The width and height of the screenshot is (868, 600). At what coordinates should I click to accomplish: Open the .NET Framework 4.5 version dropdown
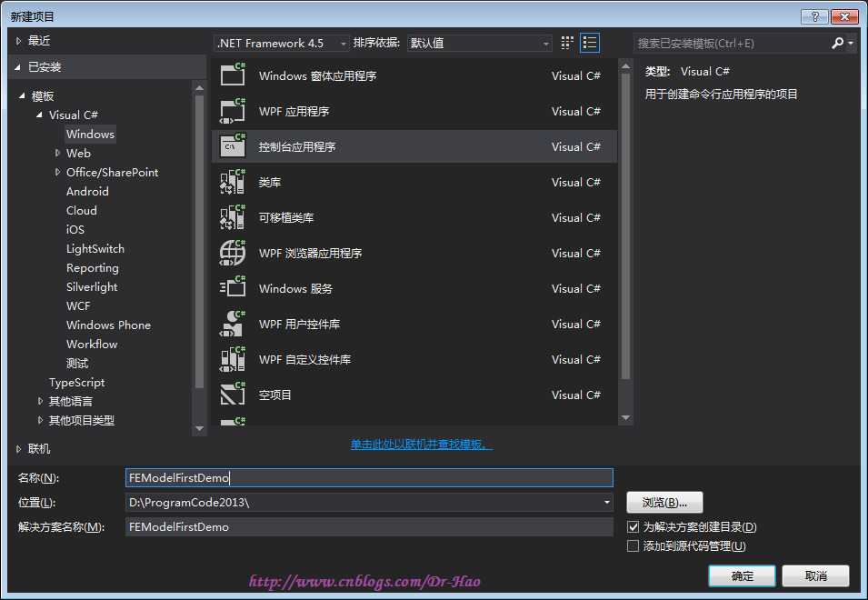click(x=282, y=43)
